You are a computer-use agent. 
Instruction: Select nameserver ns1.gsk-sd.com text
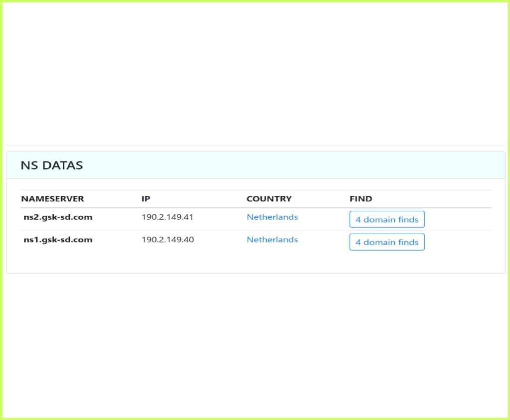coord(58,240)
